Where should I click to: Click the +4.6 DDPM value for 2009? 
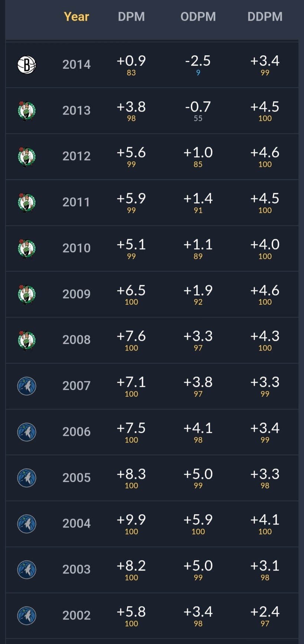click(265, 290)
